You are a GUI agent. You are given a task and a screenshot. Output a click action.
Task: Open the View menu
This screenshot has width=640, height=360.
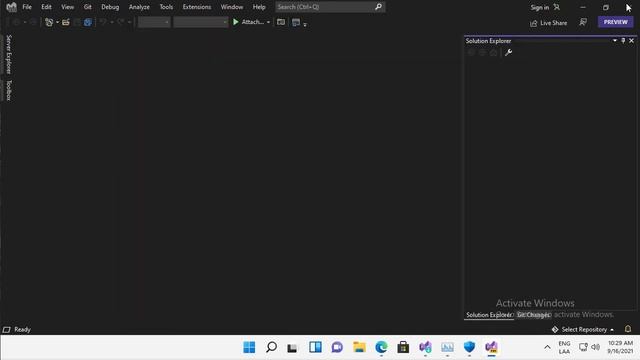67,7
